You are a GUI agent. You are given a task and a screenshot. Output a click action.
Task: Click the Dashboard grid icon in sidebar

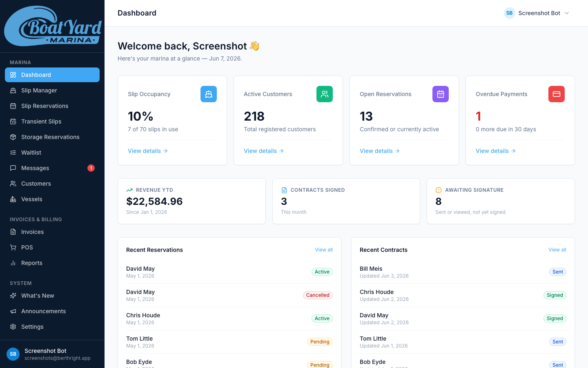point(13,75)
